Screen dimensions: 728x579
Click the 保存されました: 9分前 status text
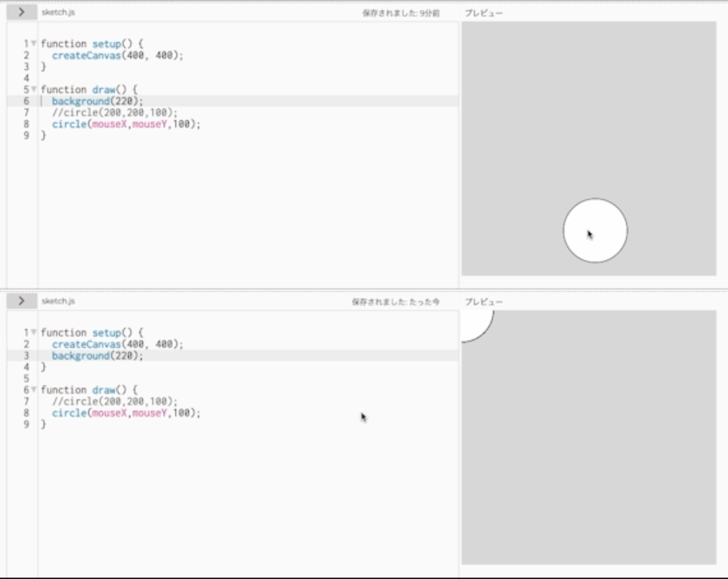coord(402,13)
